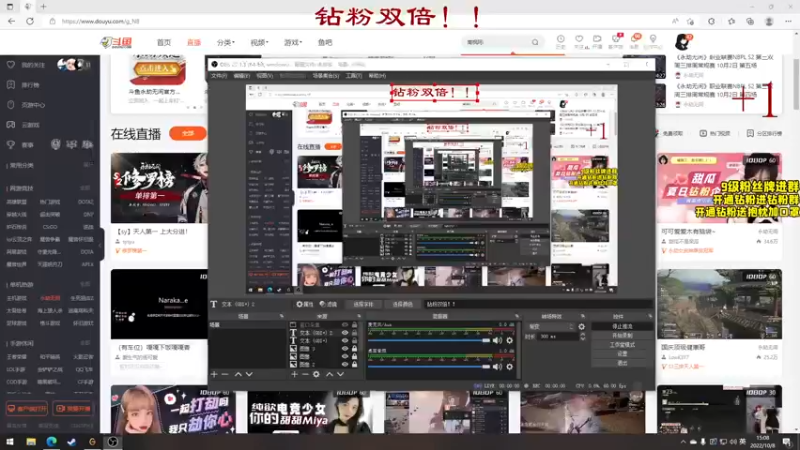
Task: Toggle lock on 窗口采集 source
Action: click(x=355, y=324)
